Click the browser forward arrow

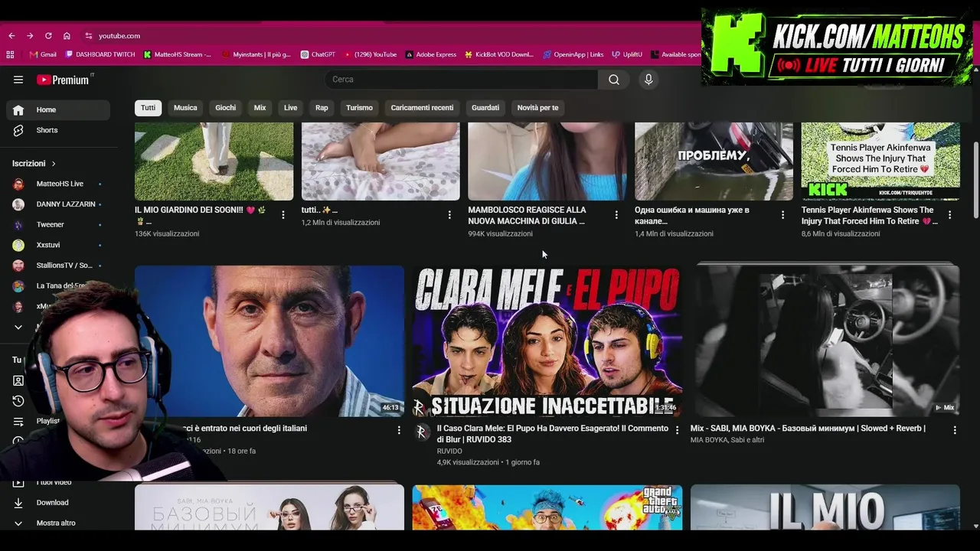point(30,36)
